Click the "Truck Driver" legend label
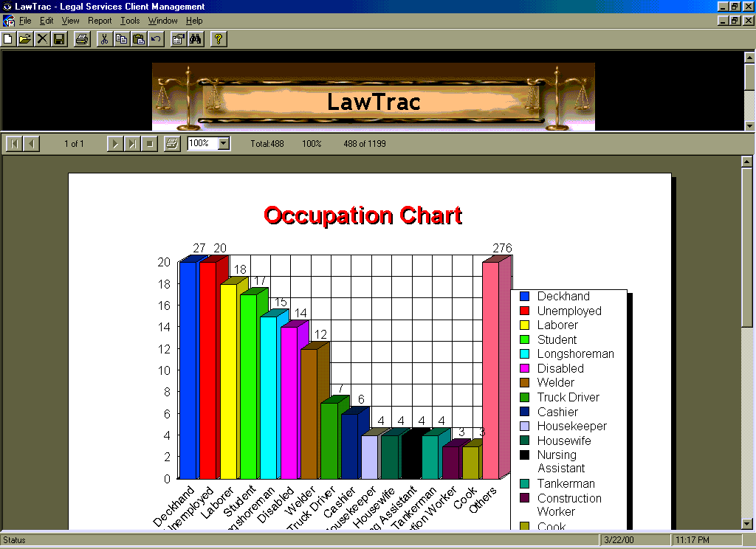This screenshot has width=756, height=549. point(568,397)
